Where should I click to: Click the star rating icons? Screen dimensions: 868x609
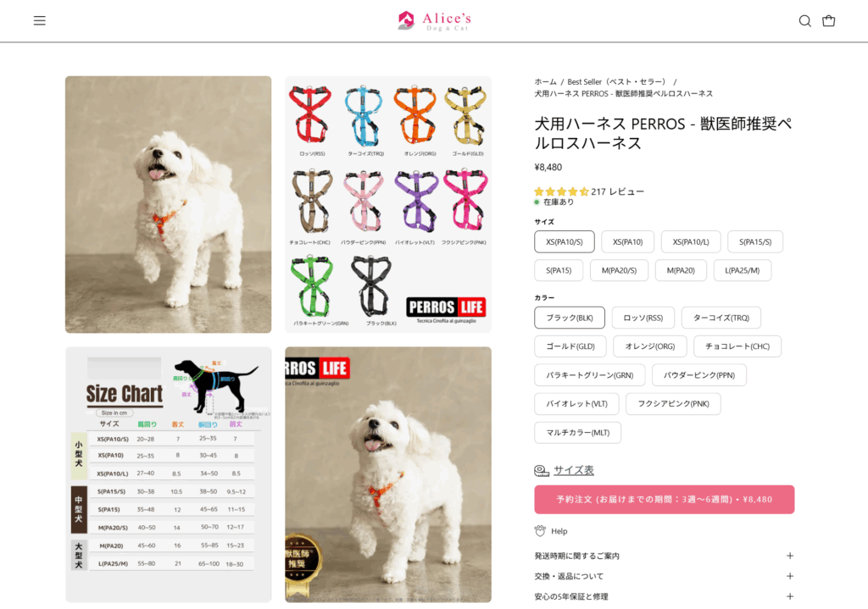561,191
